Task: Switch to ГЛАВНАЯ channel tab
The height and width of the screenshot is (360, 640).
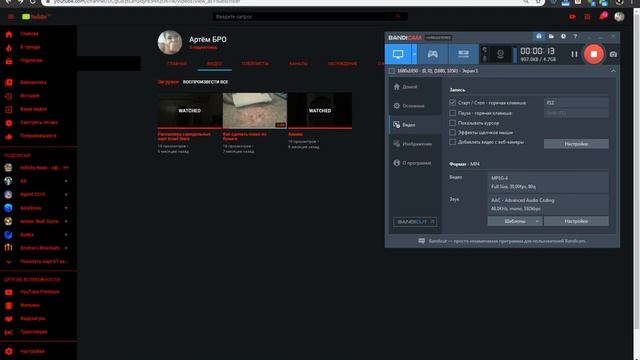Action: (x=177, y=64)
